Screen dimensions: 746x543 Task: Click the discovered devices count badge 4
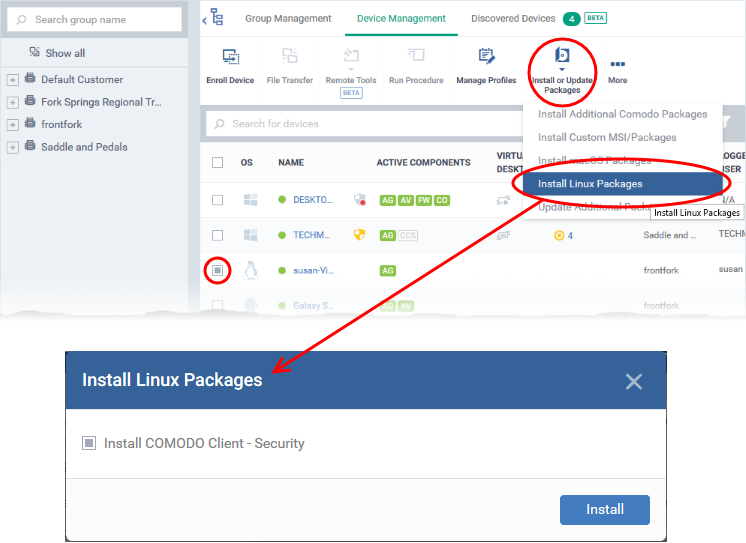tap(571, 19)
